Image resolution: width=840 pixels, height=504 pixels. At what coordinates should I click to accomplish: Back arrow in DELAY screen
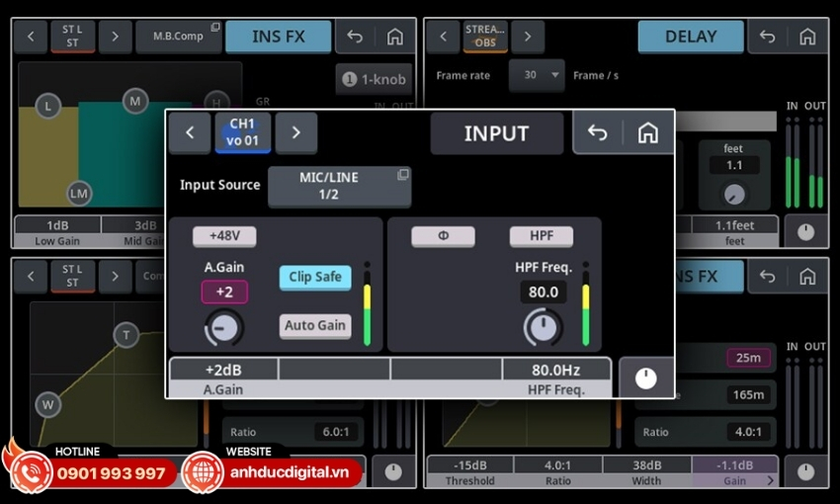click(x=767, y=37)
